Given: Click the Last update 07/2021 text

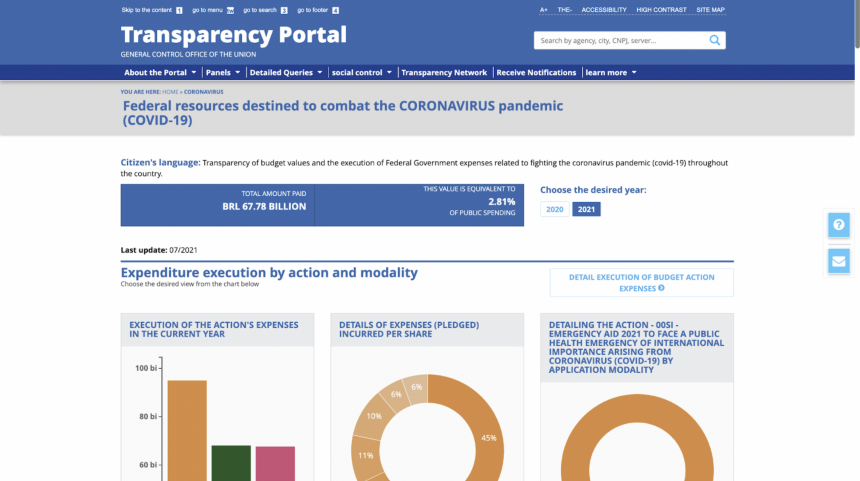Looking at the screenshot, I should coord(159,250).
